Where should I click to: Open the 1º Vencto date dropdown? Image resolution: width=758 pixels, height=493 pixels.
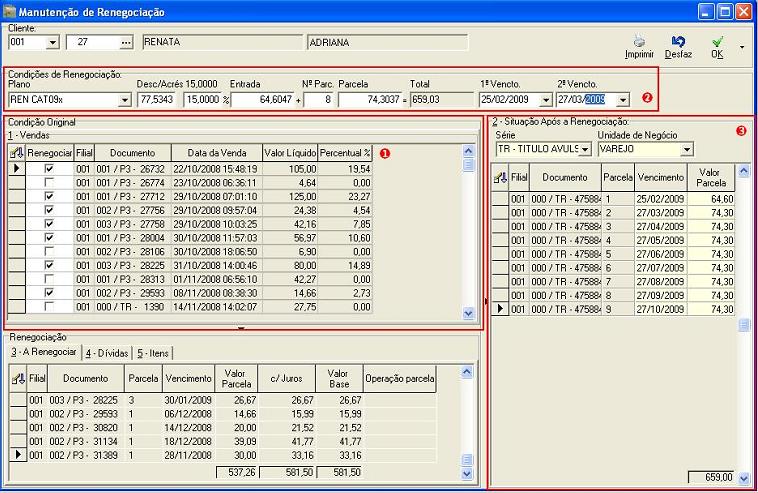545,100
